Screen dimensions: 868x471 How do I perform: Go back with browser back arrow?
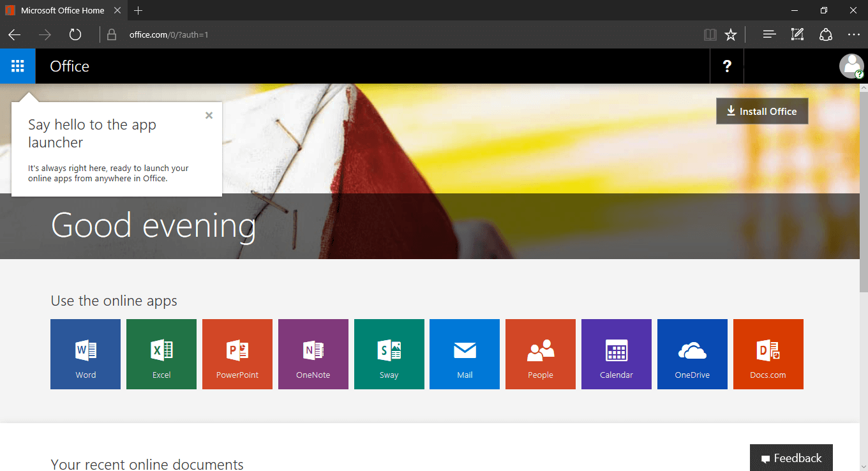[x=15, y=34]
